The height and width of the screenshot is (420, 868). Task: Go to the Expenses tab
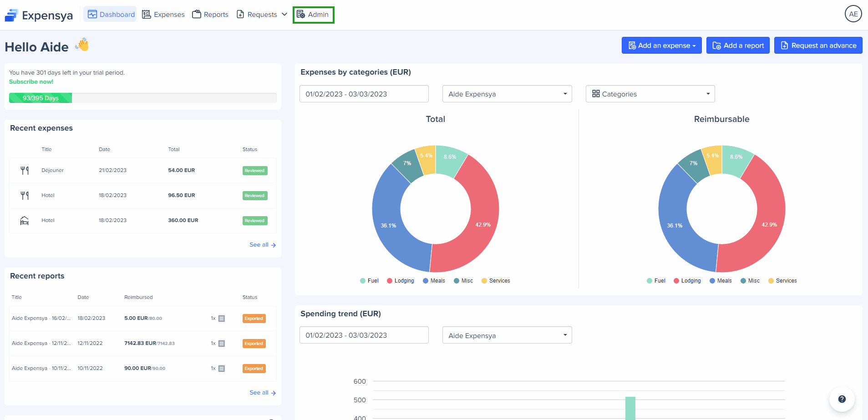pyautogui.click(x=163, y=15)
